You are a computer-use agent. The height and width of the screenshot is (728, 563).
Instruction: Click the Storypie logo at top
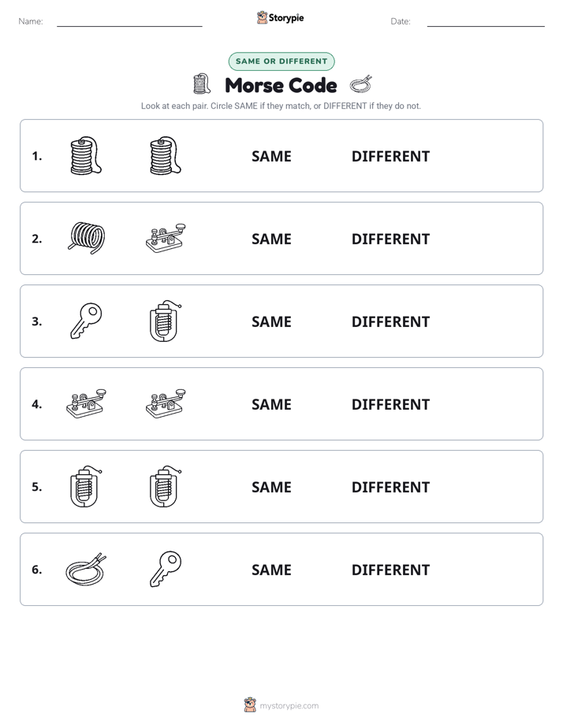click(x=280, y=17)
